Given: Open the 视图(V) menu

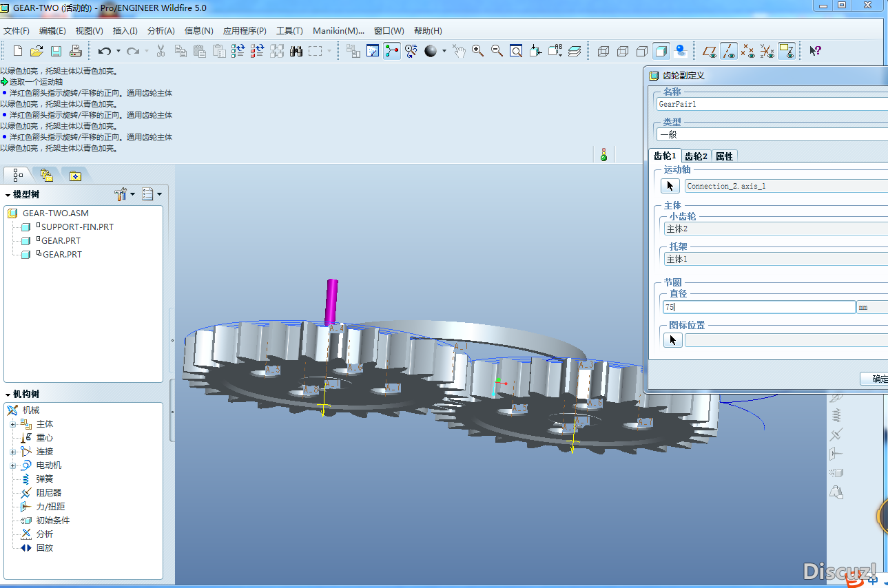Looking at the screenshot, I should coord(89,31).
